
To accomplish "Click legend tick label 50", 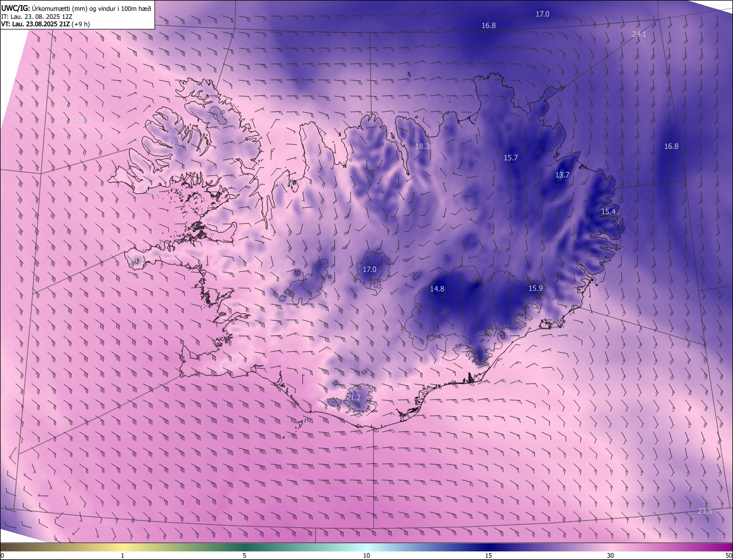I will (x=728, y=556).
